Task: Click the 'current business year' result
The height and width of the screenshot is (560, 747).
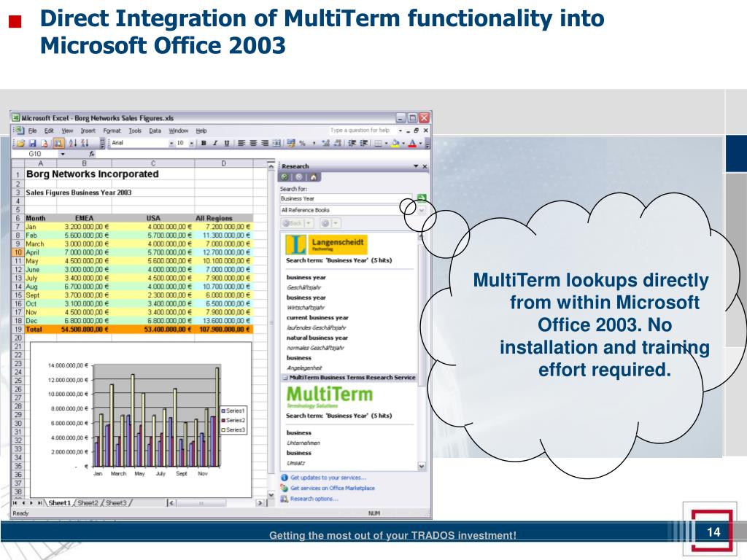Action: point(317,318)
